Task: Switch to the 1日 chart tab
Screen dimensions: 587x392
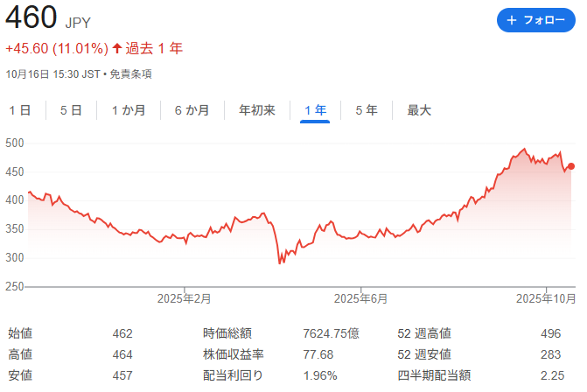Action: click(20, 110)
